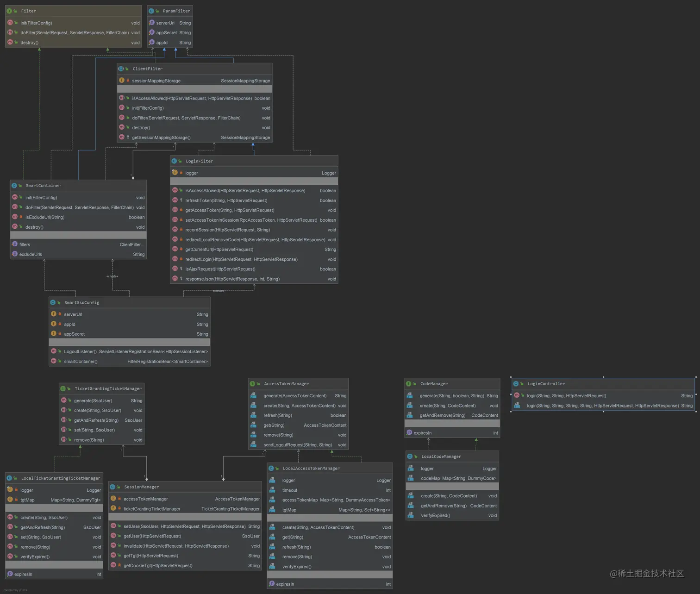Click the field icon beside tgtMap in LocalTicketGrantingTicketManager
This screenshot has height=594, width=700.
(10, 500)
